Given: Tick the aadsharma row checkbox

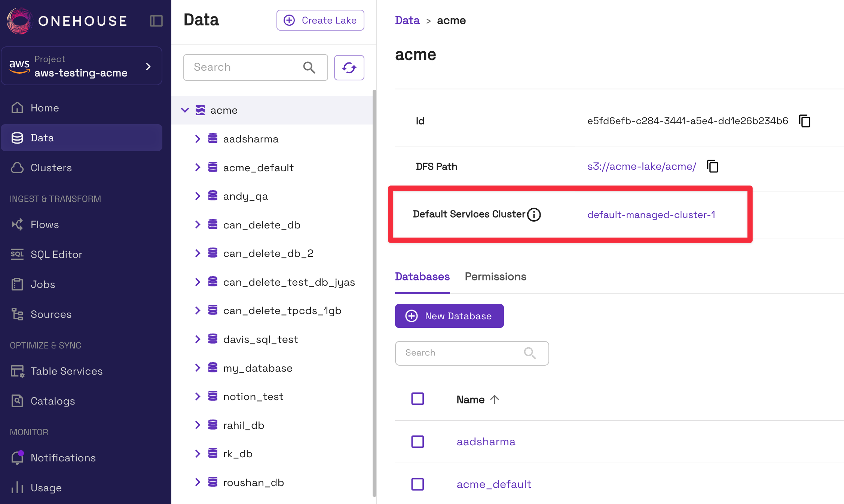Looking at the screenshot, I should pos(418,442).
